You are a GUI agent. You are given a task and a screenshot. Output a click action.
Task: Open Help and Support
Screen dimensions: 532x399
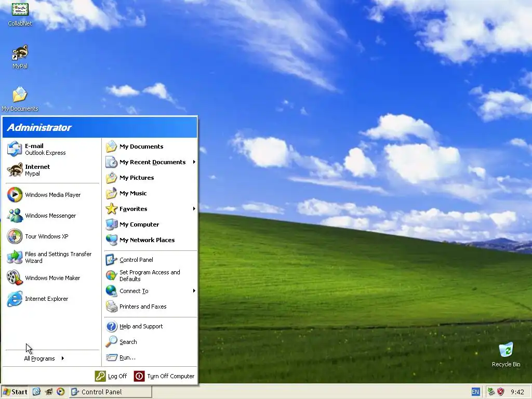[x=151, y=326]
